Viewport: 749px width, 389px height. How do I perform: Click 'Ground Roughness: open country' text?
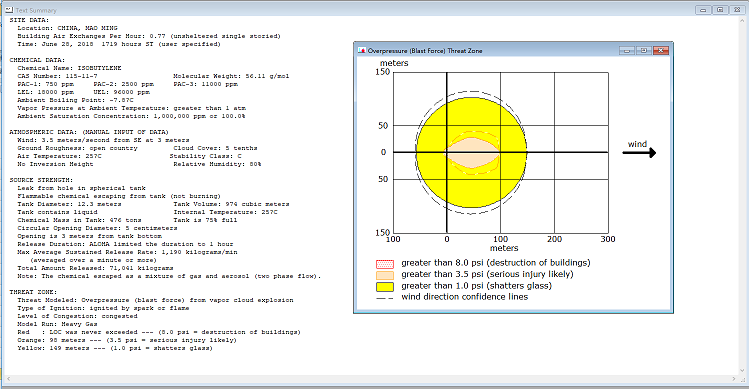77,148
